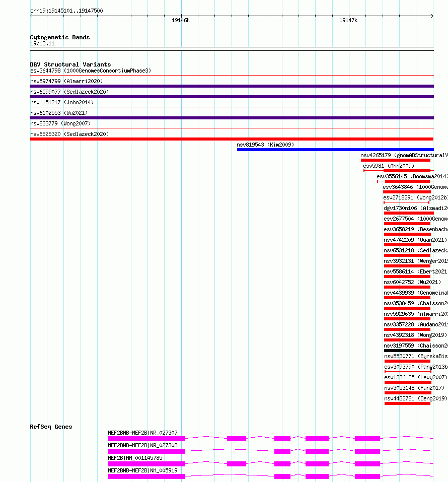Screen dimensions: 448x482
Task: Select the nsv4392318 (Wong2019) label
Action: click(415, 335)
